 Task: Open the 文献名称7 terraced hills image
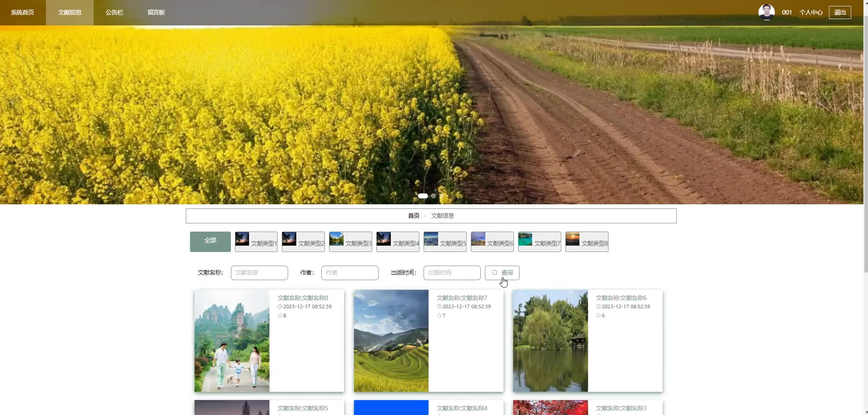pyautogui.click(x=391, y=341)
